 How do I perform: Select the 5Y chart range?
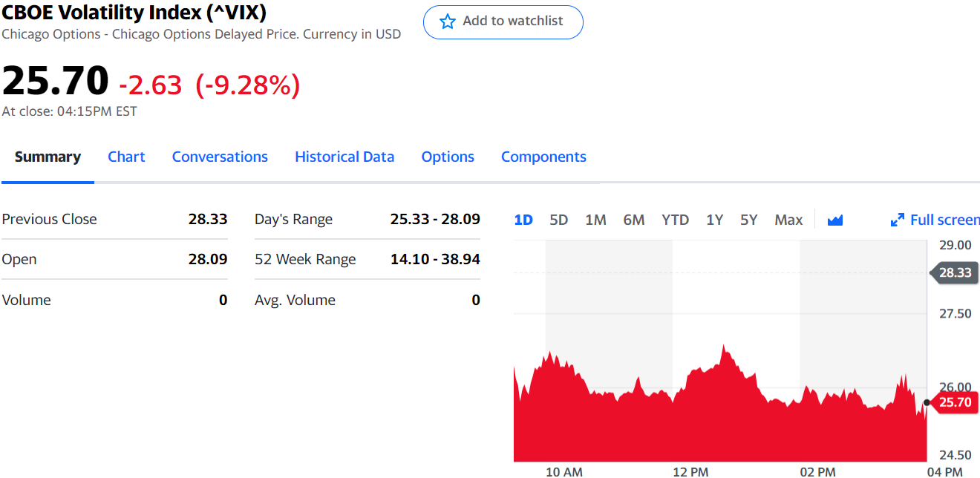pyautogui.click(x=748, y=220)
